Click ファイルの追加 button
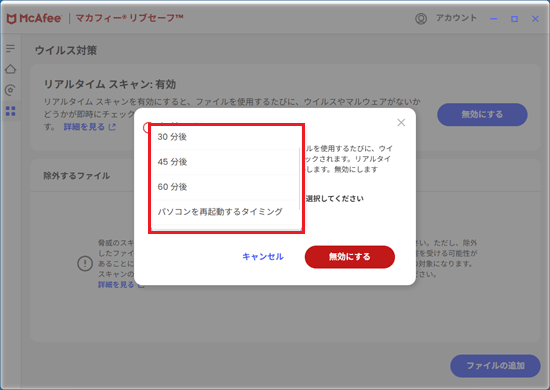 click(x=495, y=366)
